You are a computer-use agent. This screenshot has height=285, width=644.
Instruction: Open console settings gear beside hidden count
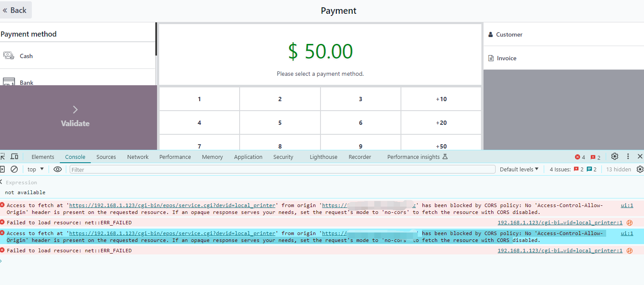tap(640, 169)
